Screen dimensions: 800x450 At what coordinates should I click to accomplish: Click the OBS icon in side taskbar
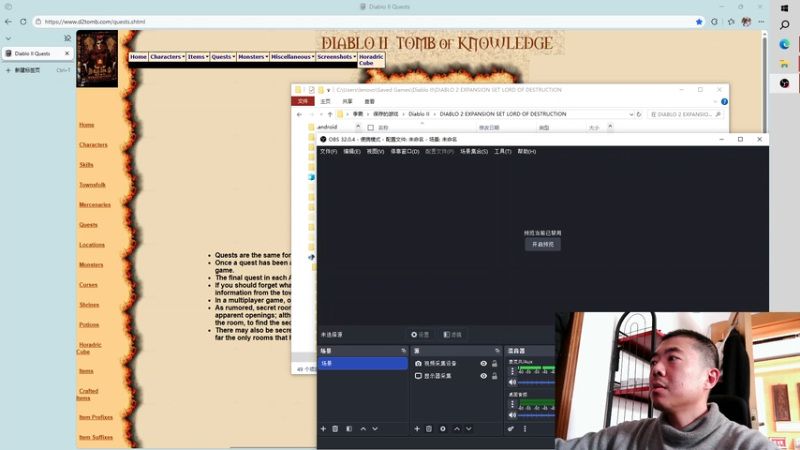pos(784,83)
